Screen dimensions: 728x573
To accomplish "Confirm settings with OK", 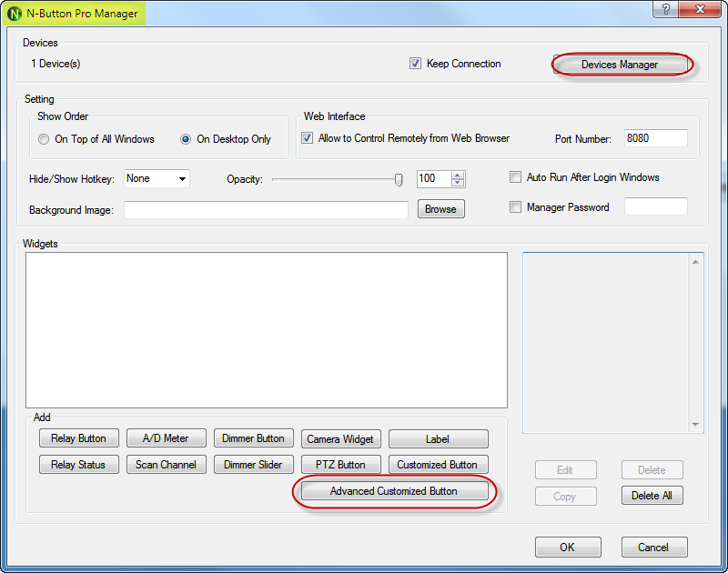I will click(568, 547).
